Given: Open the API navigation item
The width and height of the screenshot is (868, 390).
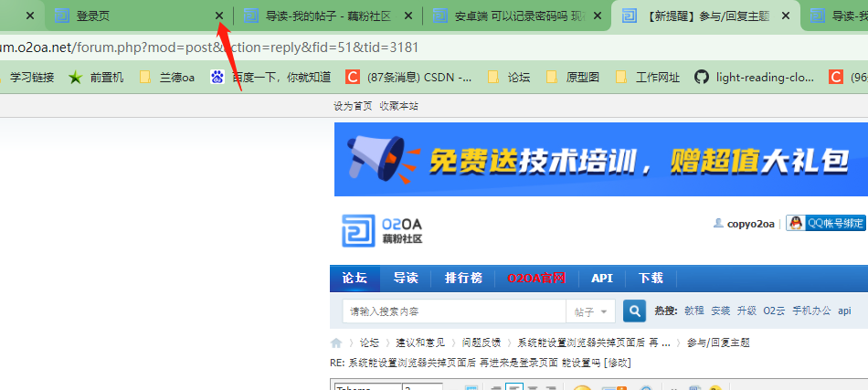Looking at the screenshot, I should (x=602, y=279).
